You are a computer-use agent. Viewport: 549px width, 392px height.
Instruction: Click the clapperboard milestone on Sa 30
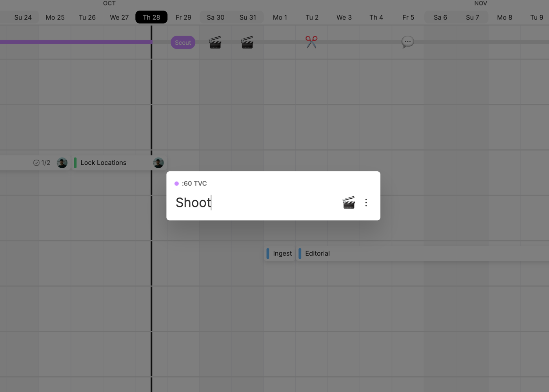215,42
